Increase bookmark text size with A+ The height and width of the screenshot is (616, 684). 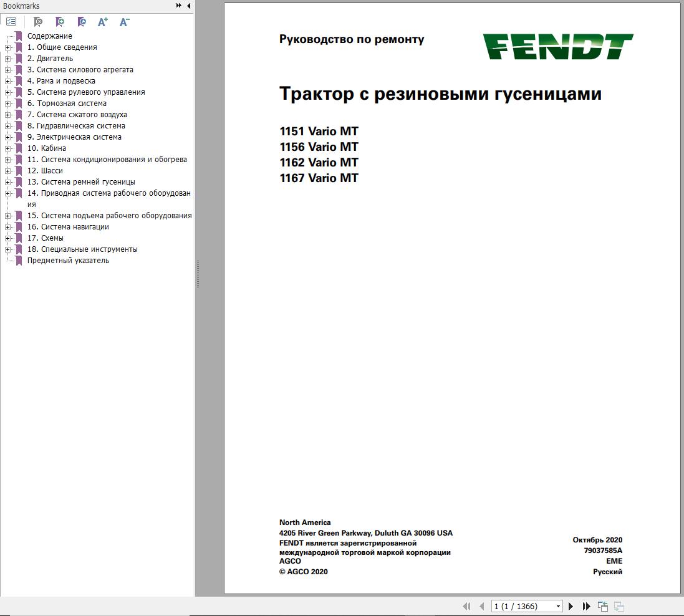pos(102,22)
